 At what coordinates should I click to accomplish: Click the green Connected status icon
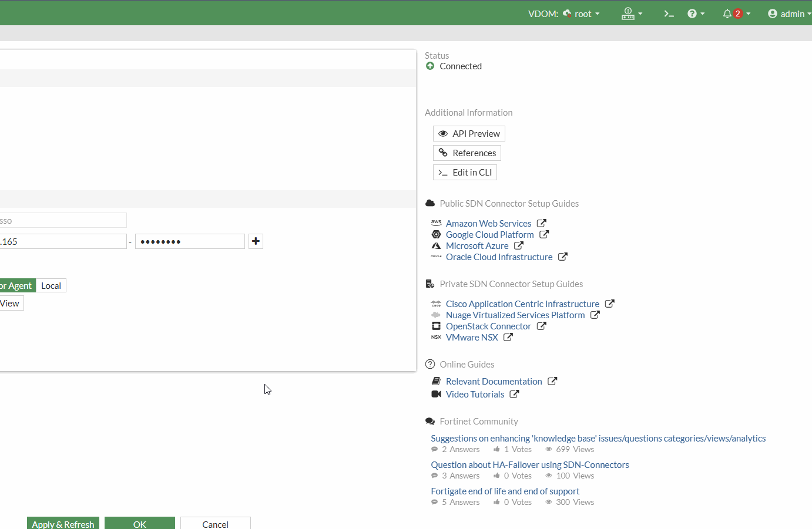430,66
